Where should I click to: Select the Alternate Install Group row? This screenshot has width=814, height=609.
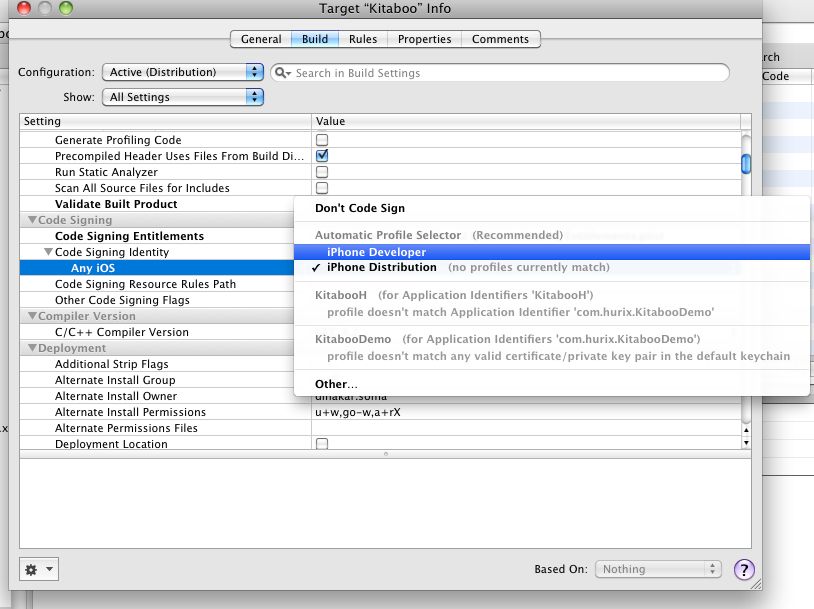(x=157, y=380)
